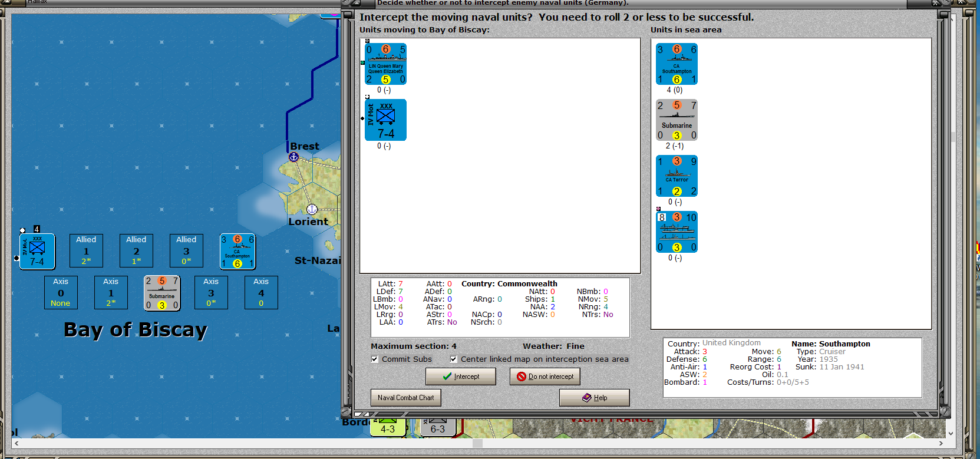980x459 pixels.
Task: Click the Lorient port icon on map
Action: pyautogui.click(x=312, y=209)
